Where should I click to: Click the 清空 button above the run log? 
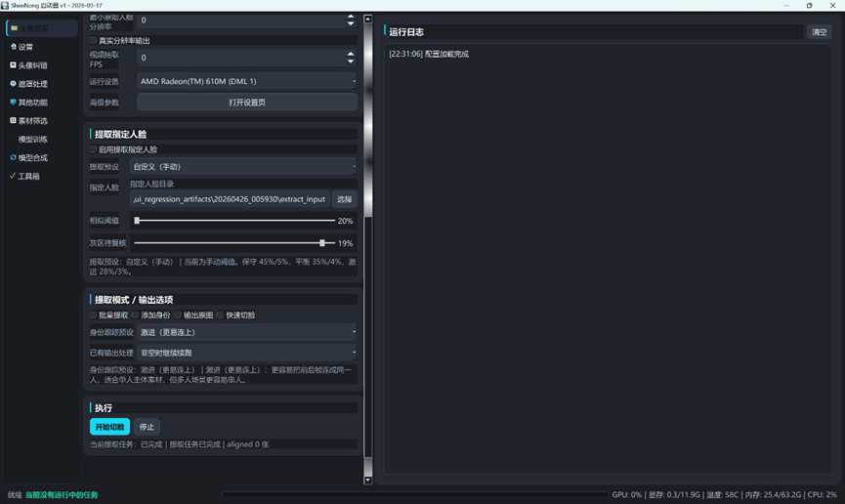(820, 32)
